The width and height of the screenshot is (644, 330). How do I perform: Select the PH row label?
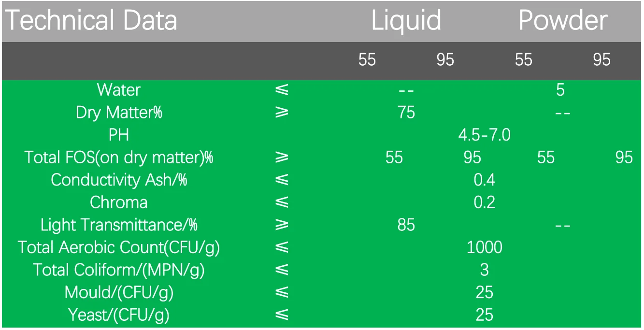[x=118, y=135]
